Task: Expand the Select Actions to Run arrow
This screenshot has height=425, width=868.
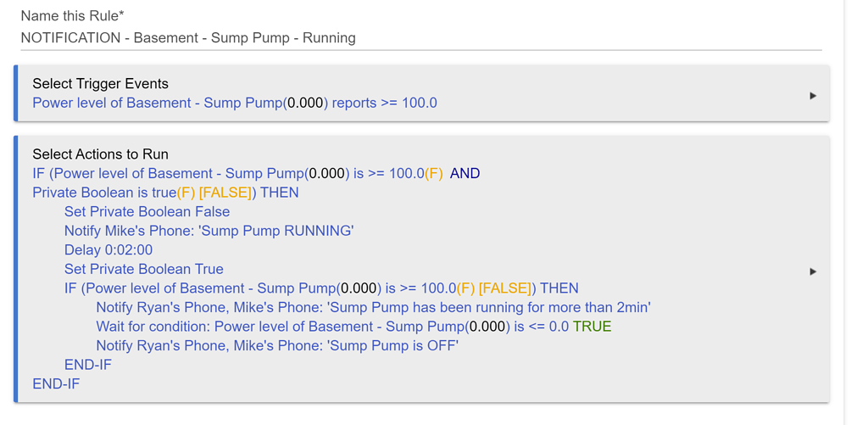Action: [813, 271]
